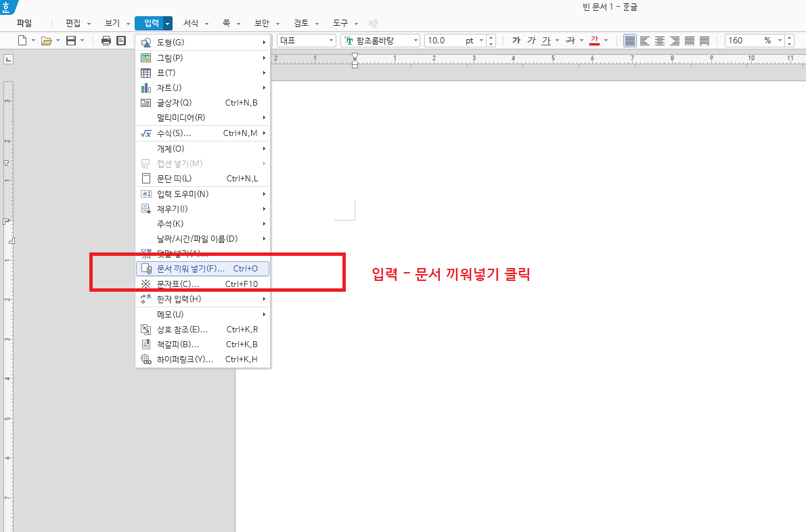
Task: Save the document via the Save diskette icon
Action: 70,40
